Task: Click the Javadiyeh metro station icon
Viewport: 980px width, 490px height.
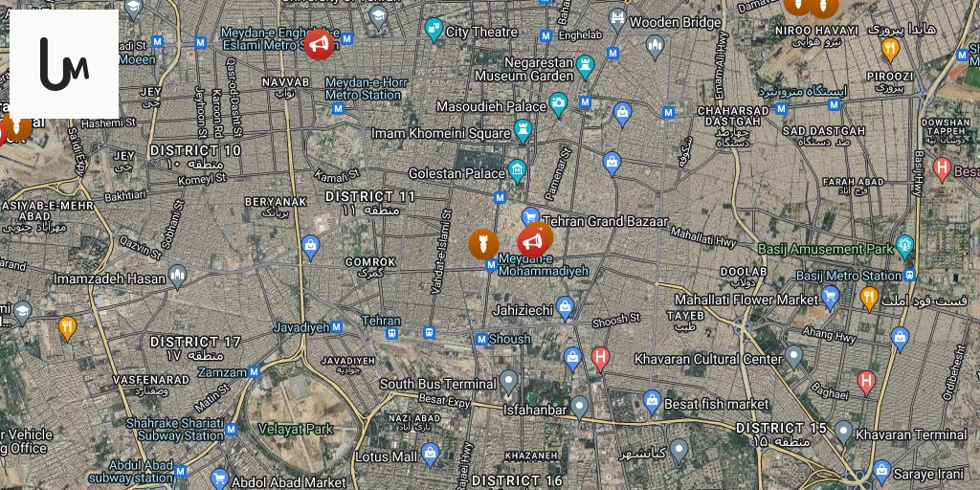Action: [336, 327]
